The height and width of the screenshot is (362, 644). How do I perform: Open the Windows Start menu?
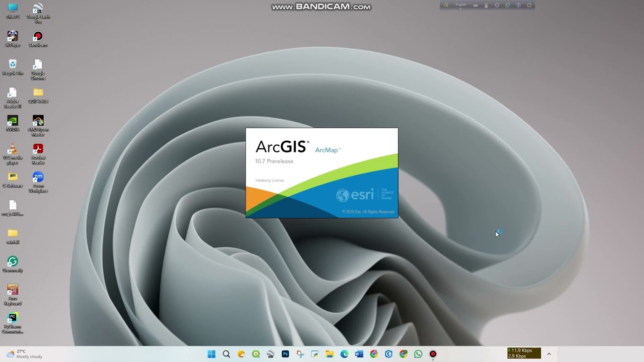212,354
